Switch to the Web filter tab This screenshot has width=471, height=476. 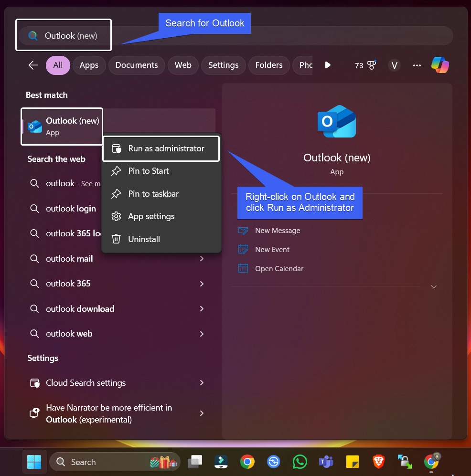(183, 65)
